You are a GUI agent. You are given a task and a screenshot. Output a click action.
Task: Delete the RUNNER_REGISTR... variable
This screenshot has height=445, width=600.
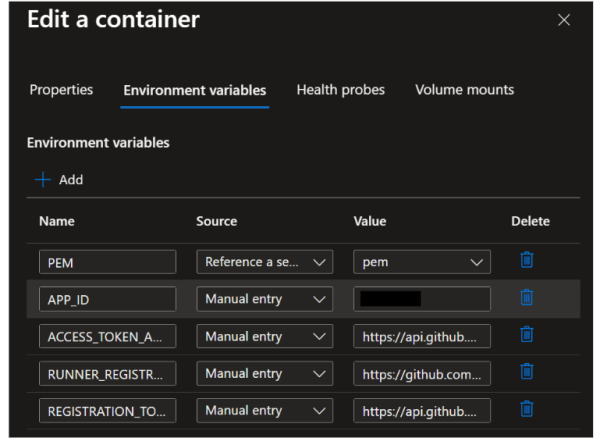pyautogui.click(x=527, y=373)
